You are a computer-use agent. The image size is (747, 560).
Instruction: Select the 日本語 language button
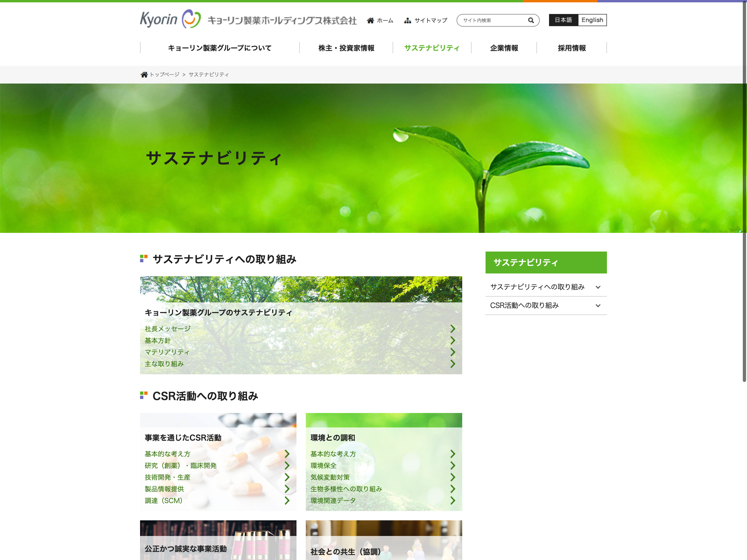pyautogui.click(x=563, y=20)
